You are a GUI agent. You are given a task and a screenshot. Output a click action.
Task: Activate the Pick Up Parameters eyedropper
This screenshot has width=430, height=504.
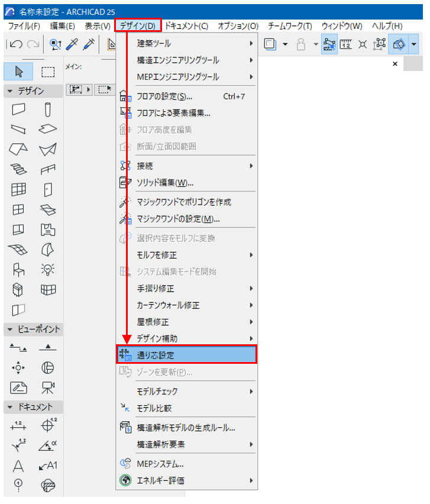(x=72, y=44)
